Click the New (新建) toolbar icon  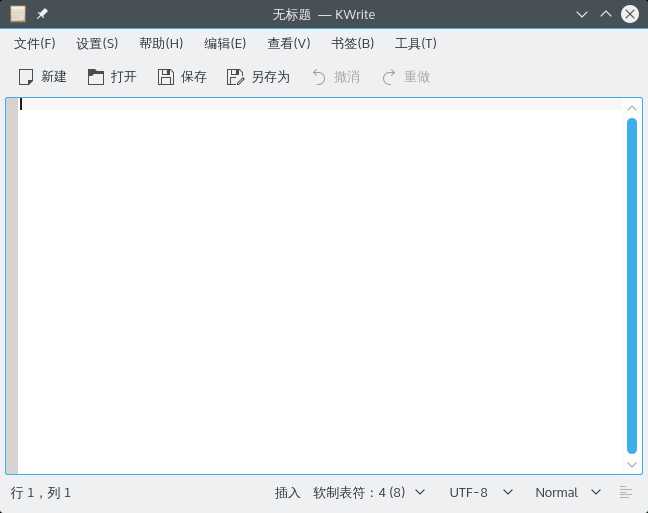click(x=26, y=77)
